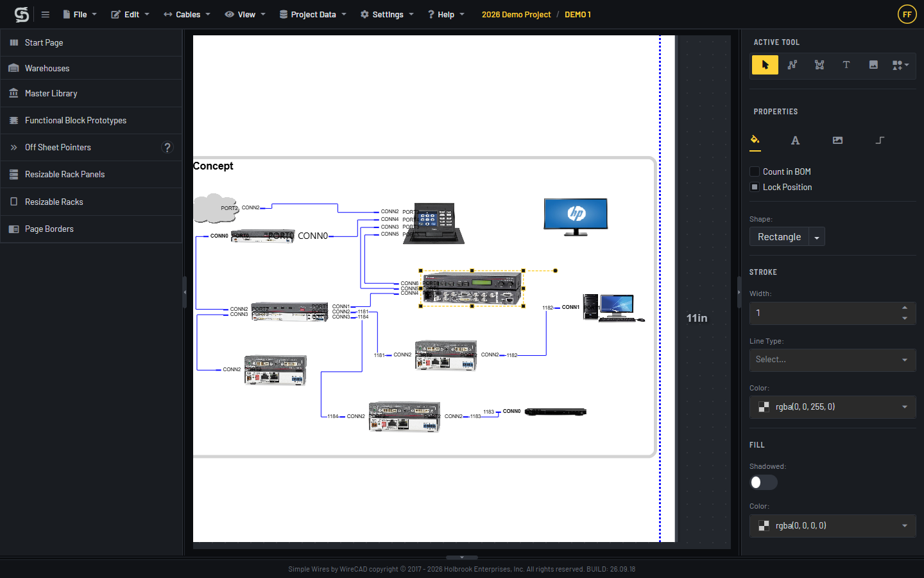Open the FF user avatar menu
This screenshot has width=924, height=578.
tap(907, 14)
